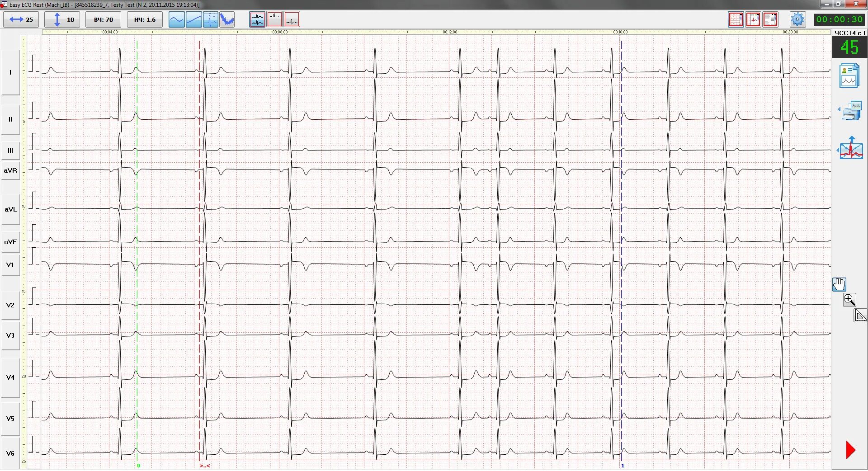The image size is (868, 471).
Task: Click the 00:16:00 mark on time ruler
Action: (620, 32)
